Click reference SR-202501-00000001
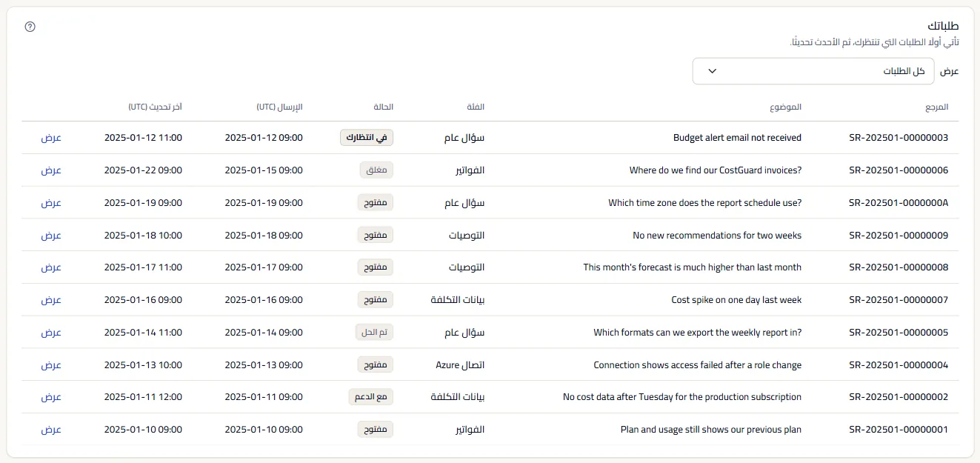Viewport: 980px width, 463px height. [899, 430]
